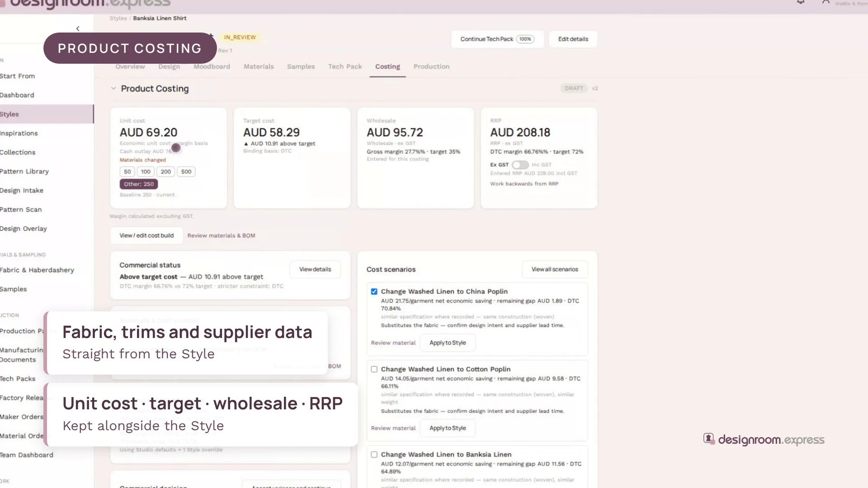The height and width of the screenshot is (488, 868).
Task: Select quantity 50 chip
Action: (127, 172)
